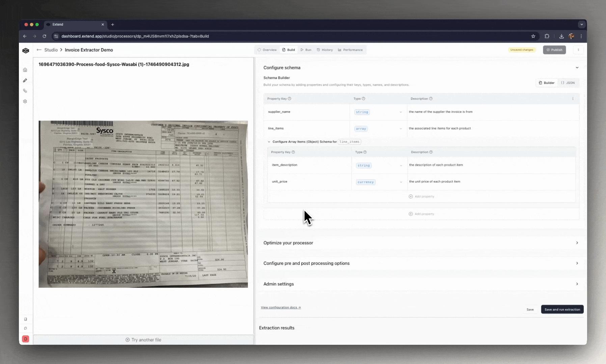This screenshot has width=606, height=364.
Task: Open the three-dot menu beside Publish
Action: coord(578,50)
